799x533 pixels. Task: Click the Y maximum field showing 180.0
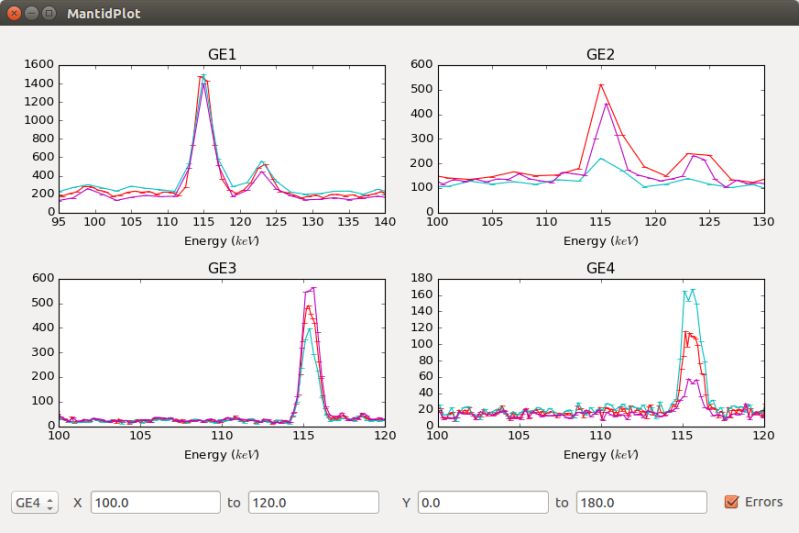coord(642,502)
